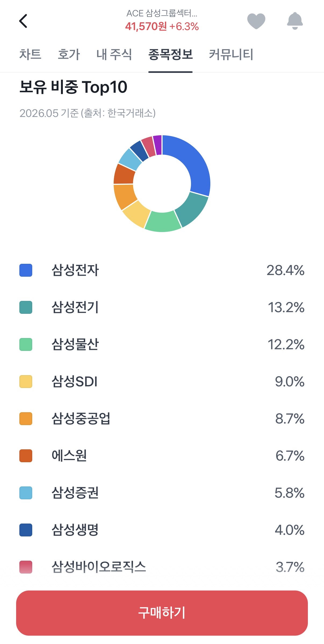Open the 삼성바이오로직스 holding entry

(x=162, y=567)
